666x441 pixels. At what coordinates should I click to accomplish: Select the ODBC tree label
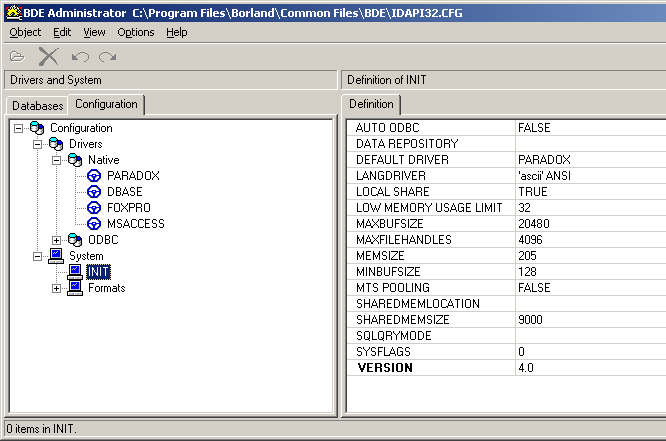point(103,240)
